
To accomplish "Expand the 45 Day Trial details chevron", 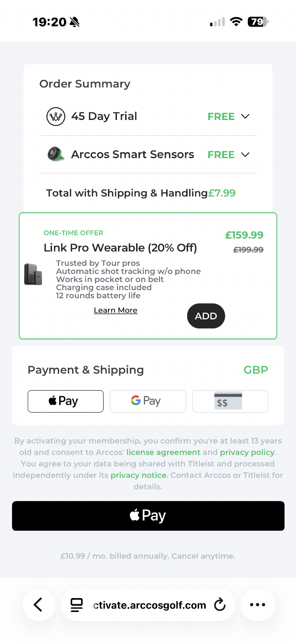I will pyautogui.click(x=245, y=116).
